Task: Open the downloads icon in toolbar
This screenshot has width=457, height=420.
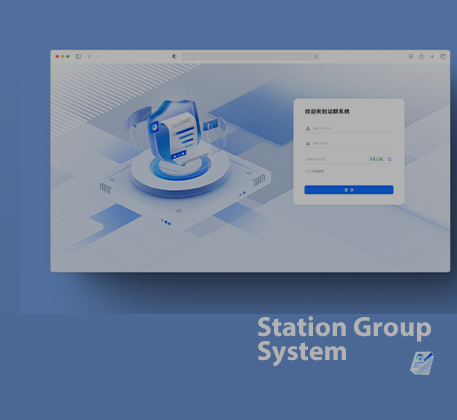Action: tap(411, 56)
